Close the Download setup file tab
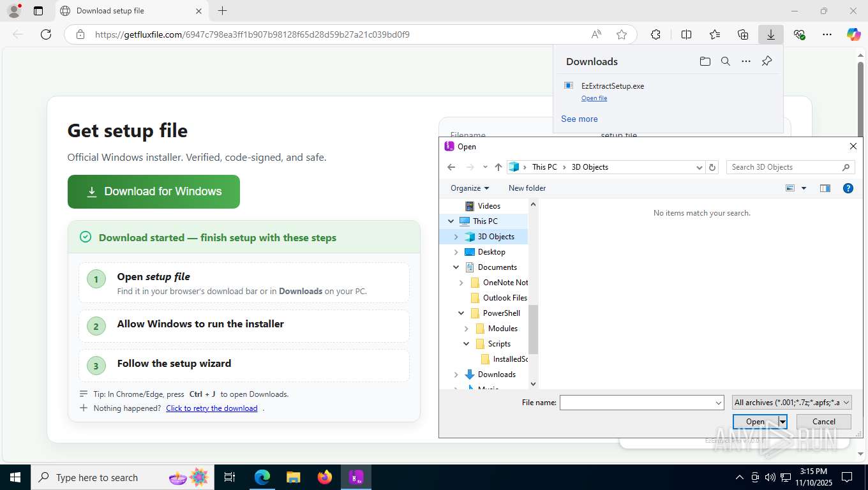Image resolution: width=868 pixels, height=490 pixels. click(x=198, y=11)
